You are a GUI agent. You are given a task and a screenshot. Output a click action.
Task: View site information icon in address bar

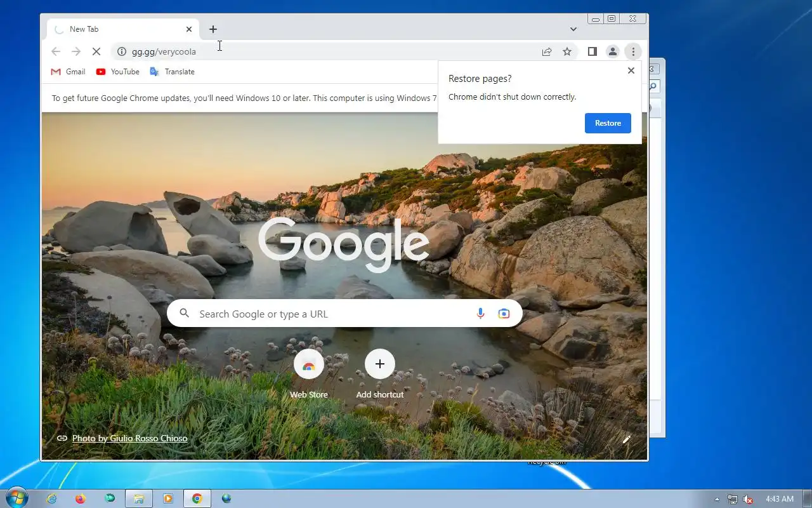122,51
